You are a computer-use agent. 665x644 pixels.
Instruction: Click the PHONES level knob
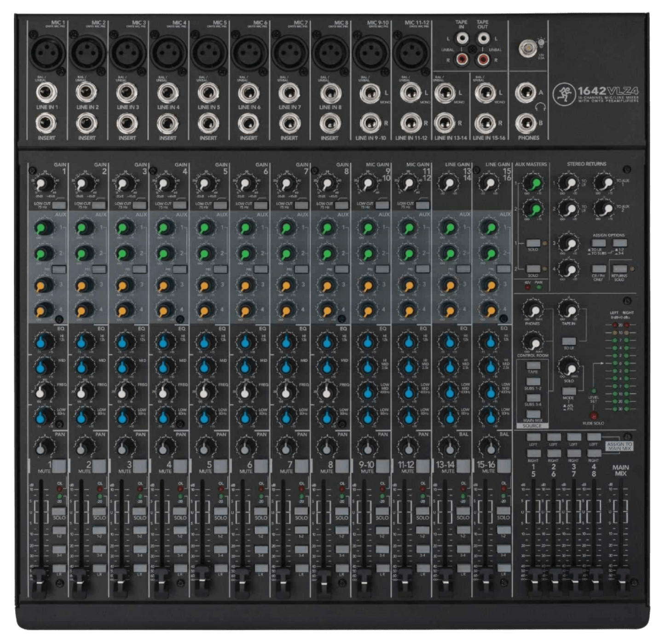[534, 309]
